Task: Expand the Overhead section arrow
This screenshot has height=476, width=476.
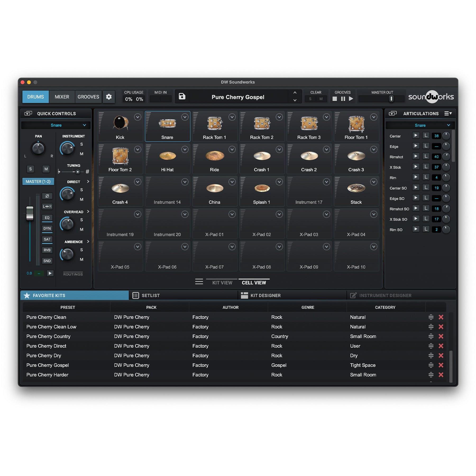Action: click(88, 212)
